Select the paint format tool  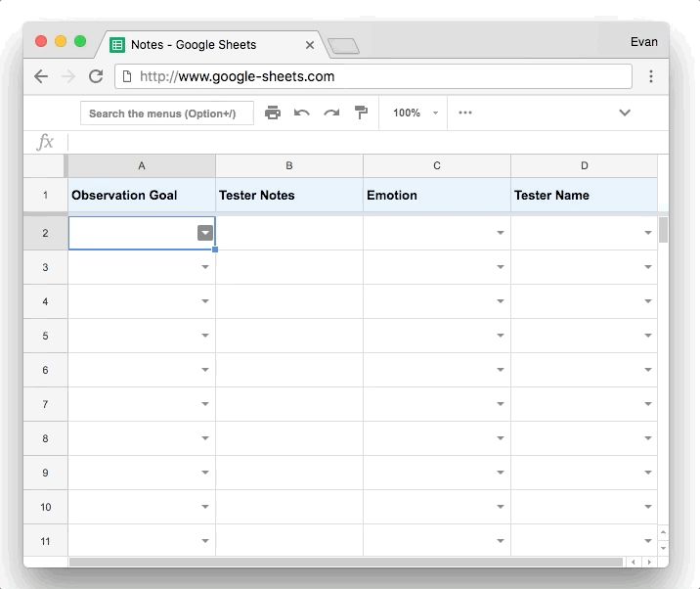coord(361,113)
